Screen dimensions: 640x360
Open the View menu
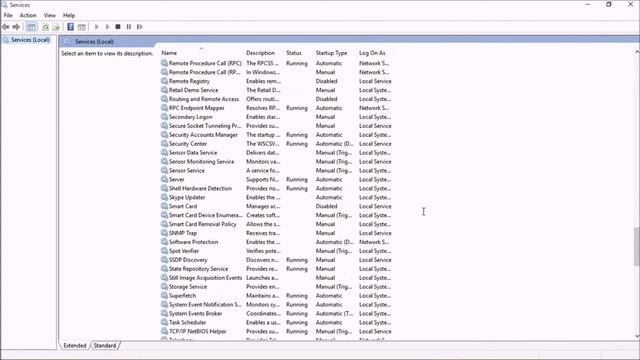click(x=49, y=16)
